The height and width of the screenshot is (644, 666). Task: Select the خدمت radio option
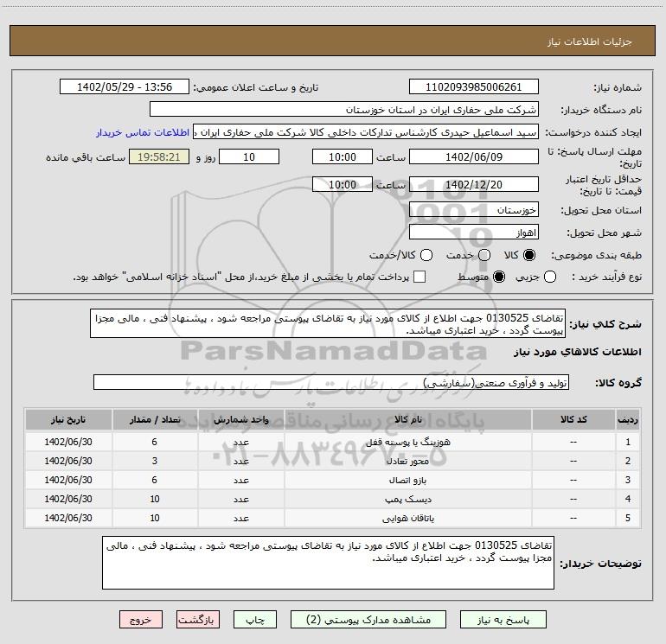tap(483, 256)
